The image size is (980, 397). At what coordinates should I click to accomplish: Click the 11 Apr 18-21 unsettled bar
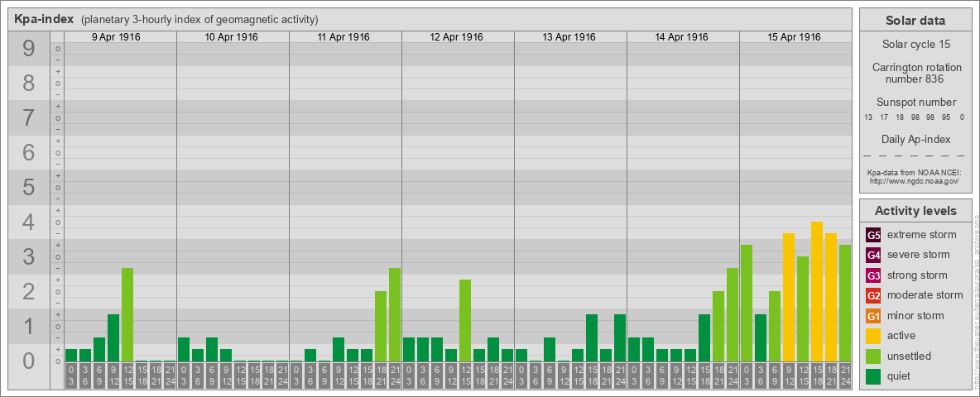tap(381, 327)
